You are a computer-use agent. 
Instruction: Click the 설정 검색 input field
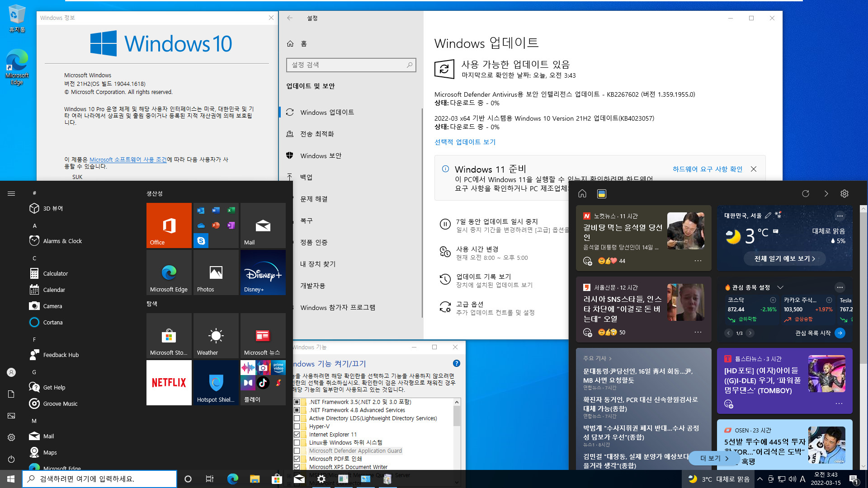[x=351, y=65]
